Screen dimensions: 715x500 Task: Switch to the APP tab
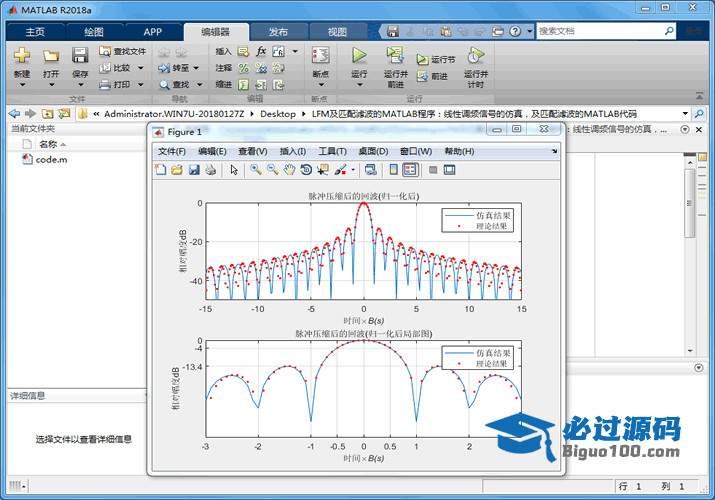(152, 32)
